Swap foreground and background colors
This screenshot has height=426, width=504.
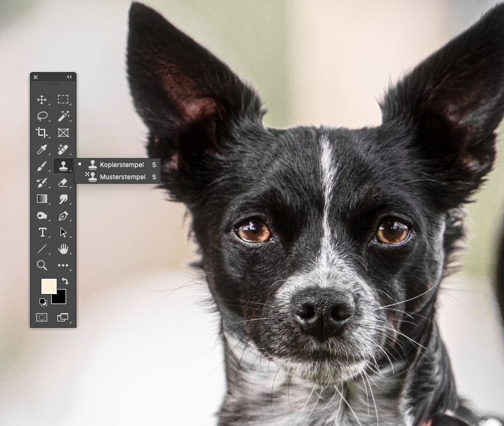click(x=65, y=281)
